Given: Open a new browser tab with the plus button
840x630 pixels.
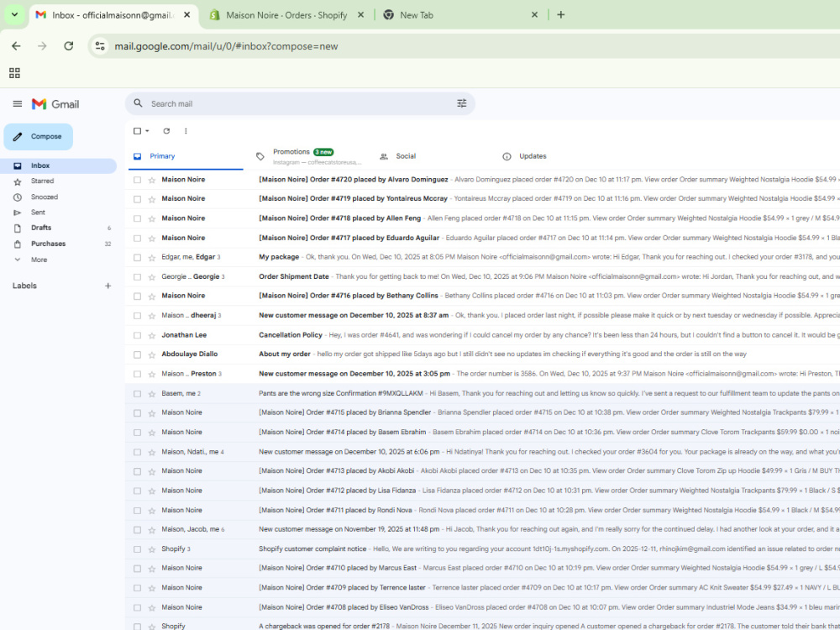Looking at the screenshot, I should pyautogui.click(x=561, y=15).
